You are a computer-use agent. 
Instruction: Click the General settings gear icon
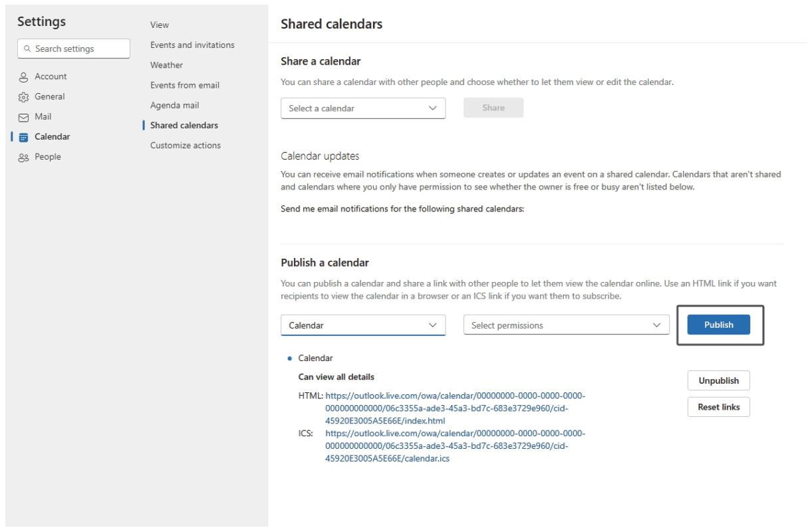tap(23, 96)
